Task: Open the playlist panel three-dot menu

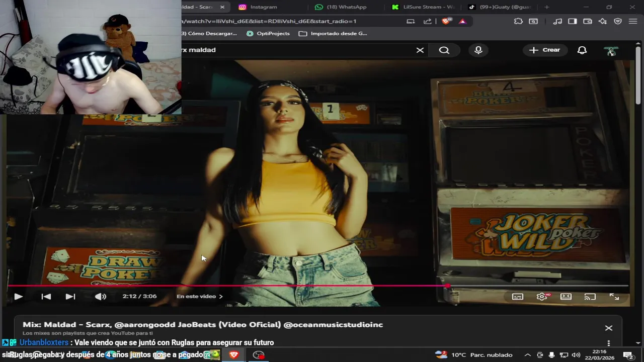Action: 609,343
